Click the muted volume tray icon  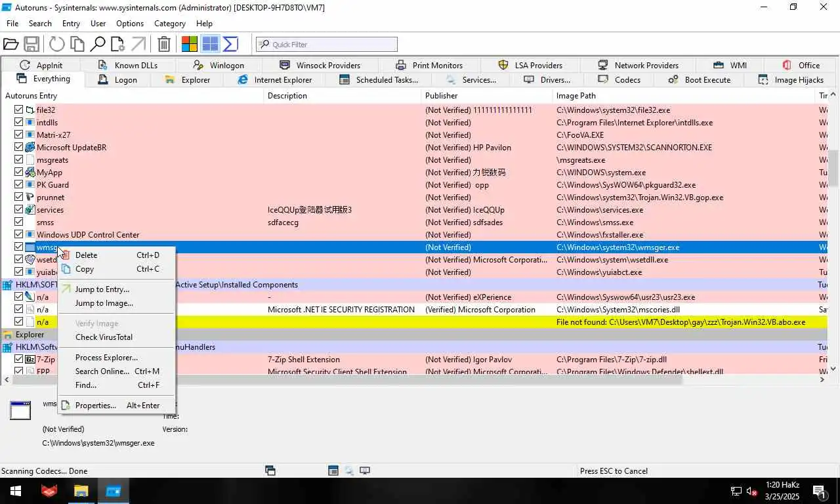click(x=752, y=491)
